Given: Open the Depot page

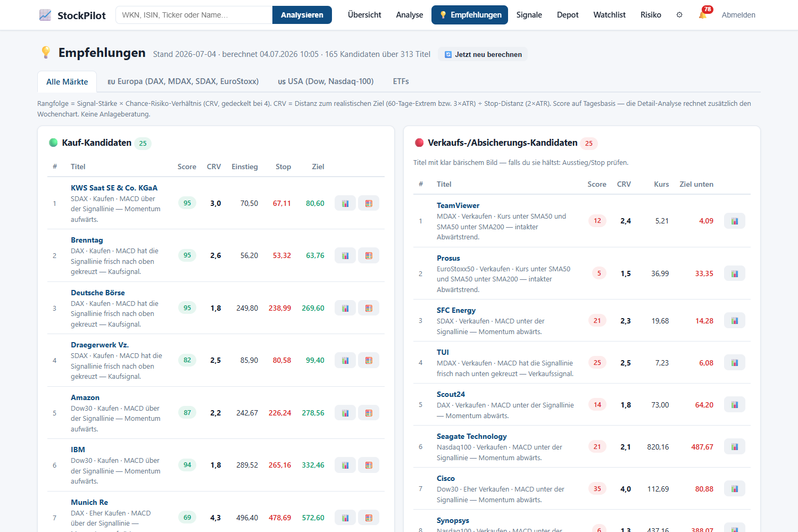Looking at the screenshot, I should (568, 15).
